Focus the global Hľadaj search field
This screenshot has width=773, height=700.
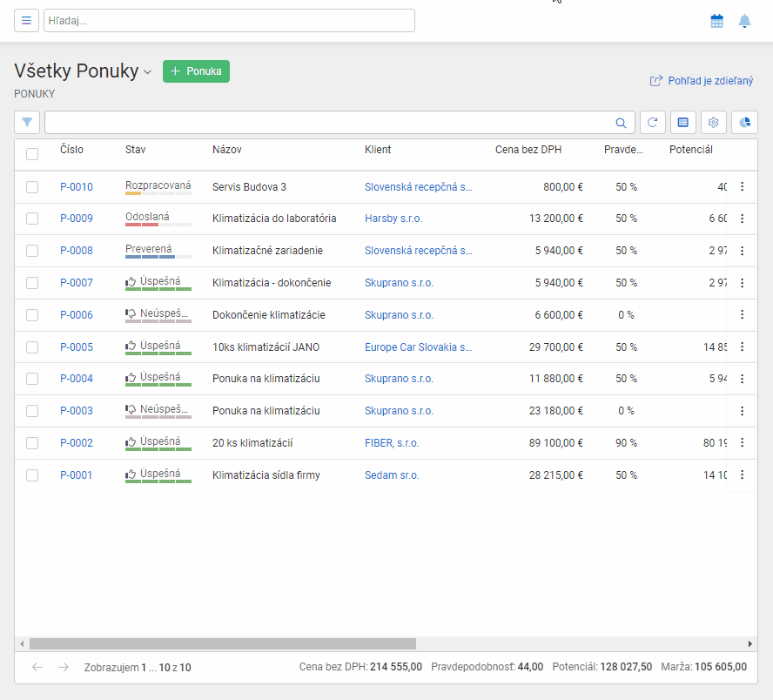click(x=229, y=21)
